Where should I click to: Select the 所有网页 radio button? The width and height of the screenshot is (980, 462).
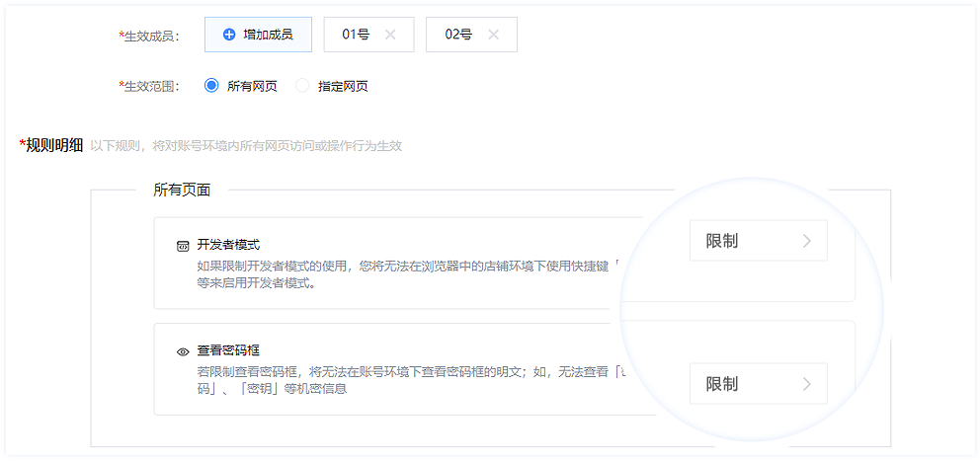click(210, 86)
